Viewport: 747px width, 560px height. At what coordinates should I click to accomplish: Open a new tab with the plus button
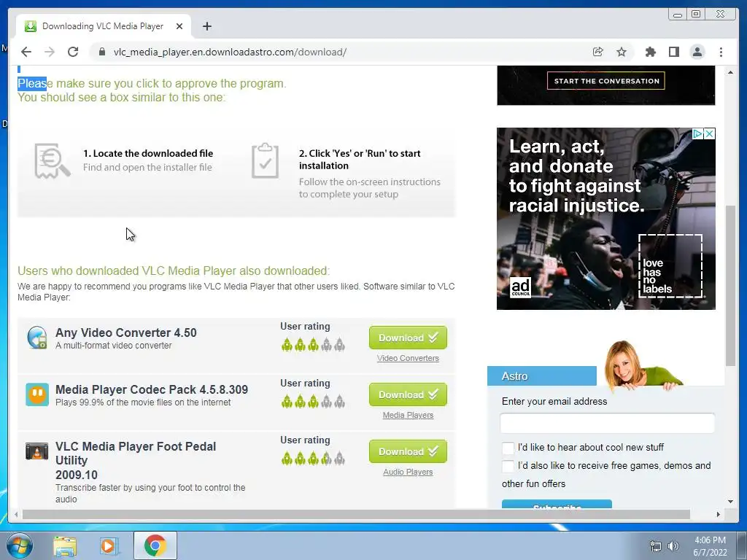(206, 26)
